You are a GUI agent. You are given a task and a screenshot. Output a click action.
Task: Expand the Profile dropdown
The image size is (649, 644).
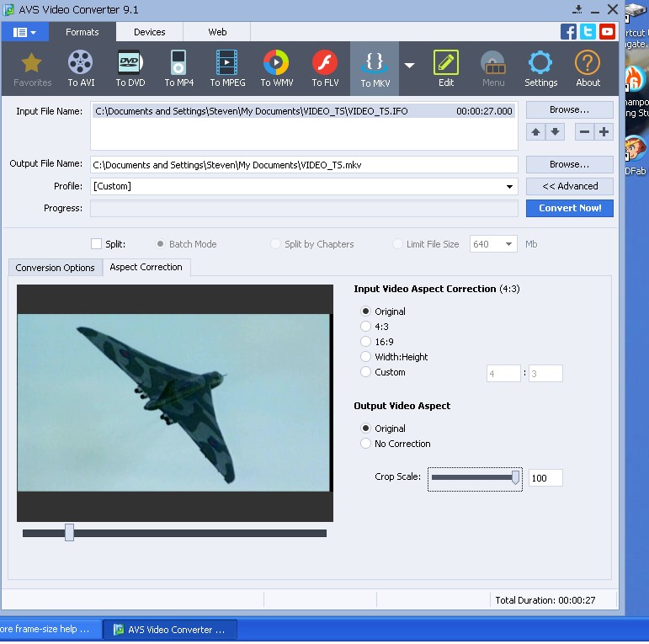pos(509,187)
